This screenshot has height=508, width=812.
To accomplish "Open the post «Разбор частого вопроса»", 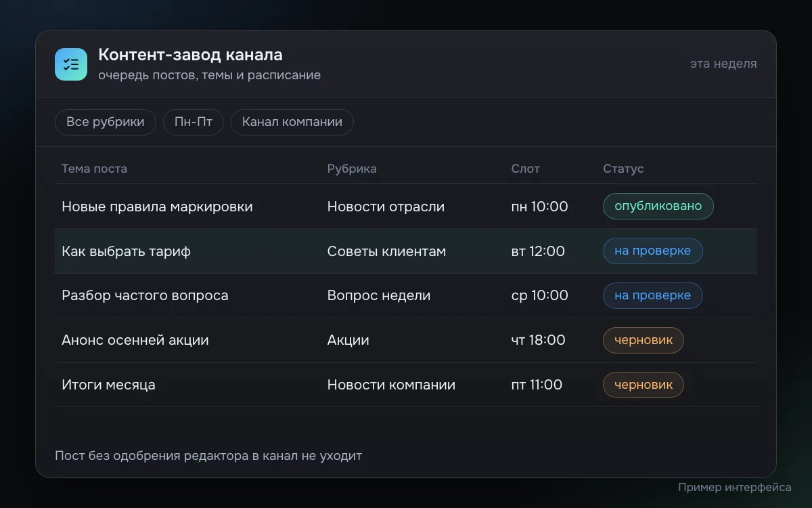I will pyautogui.click(x=145, y=296).
